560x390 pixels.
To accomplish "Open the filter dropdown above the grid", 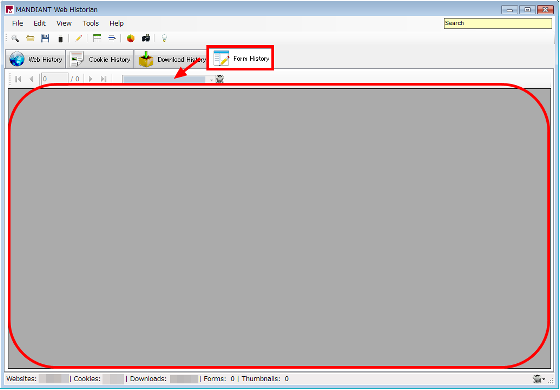I will [x=168, y=79].
